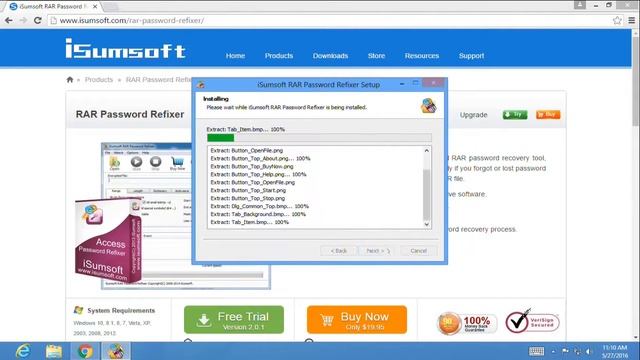Click the volume speaker tray icon
Screen dimensions: 640x360
click(x=589, y=351)
